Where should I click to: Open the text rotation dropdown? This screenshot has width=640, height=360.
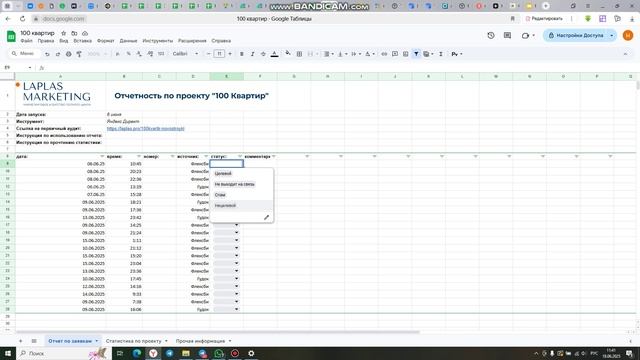[x=369, y=54]
